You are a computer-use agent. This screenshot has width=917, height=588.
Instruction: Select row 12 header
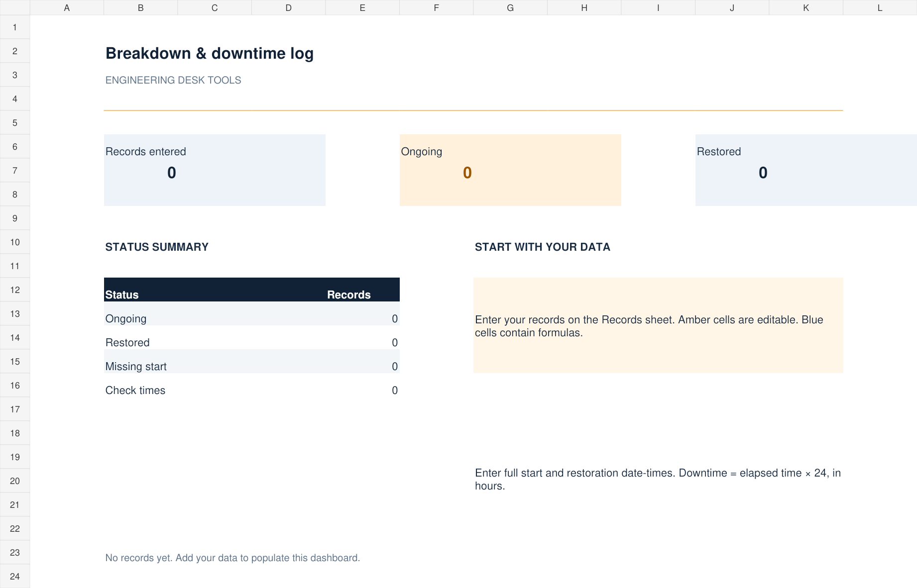[15, 290]
